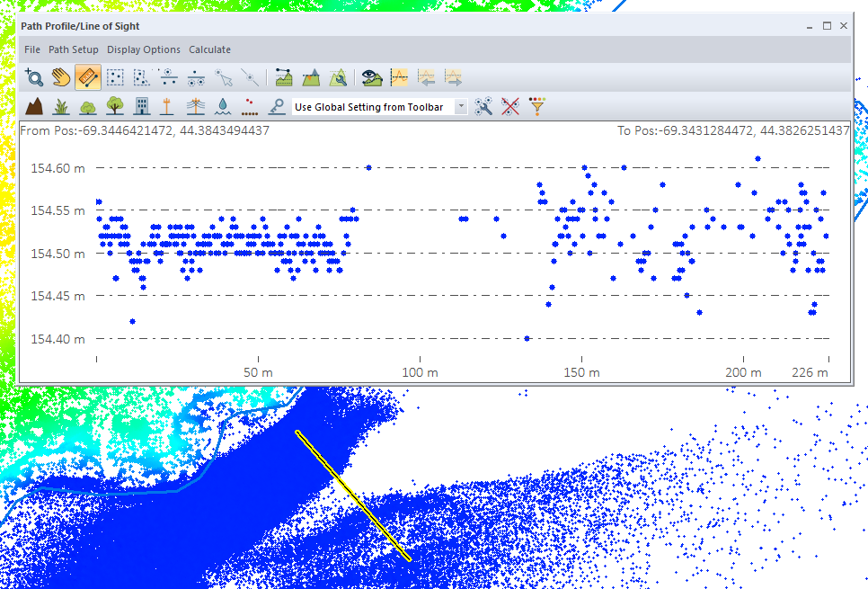The width and height of the screenshot is (868, 589).
Task: Open the Use Global Setting dropdown
Action: pyautogui.click(x=461, y=107)
